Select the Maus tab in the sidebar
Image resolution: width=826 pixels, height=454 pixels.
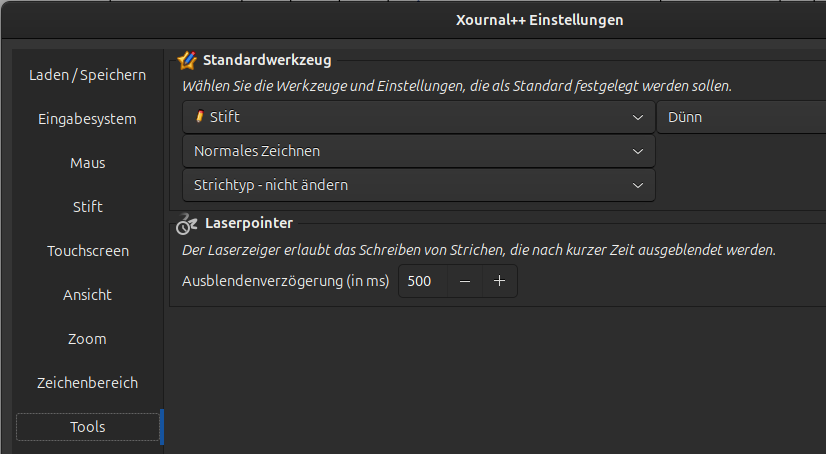87,163
